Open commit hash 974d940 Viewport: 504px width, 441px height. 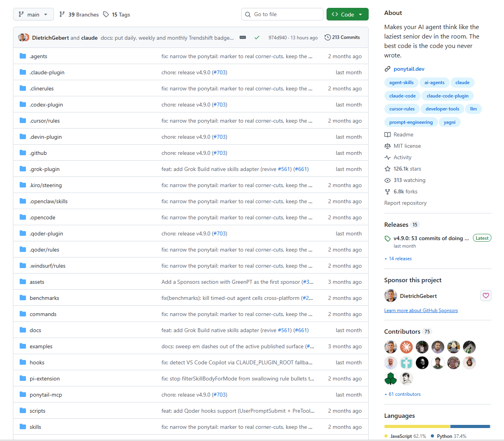278,38
